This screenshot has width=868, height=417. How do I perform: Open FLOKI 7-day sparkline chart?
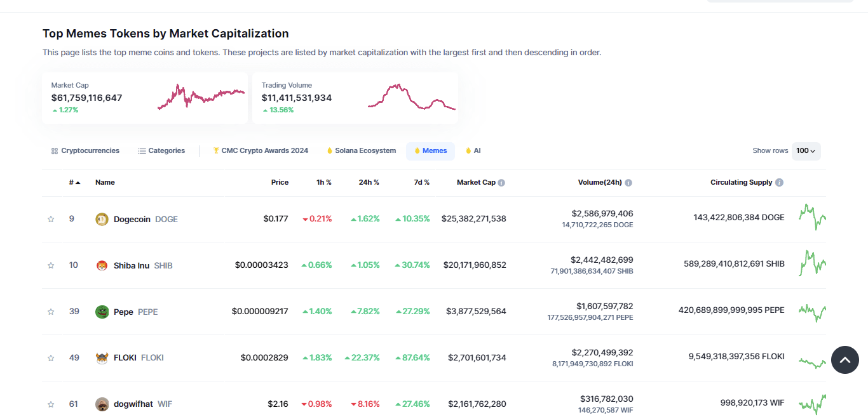[x=812, y=362]
